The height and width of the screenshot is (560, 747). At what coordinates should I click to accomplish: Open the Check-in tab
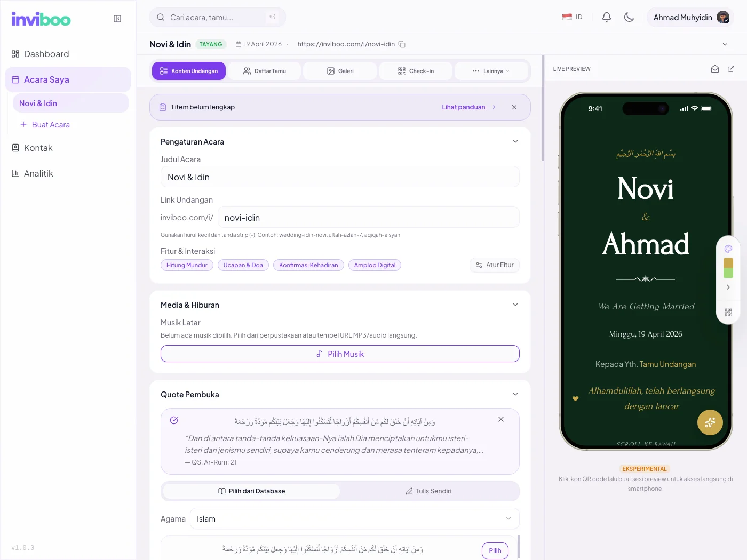point(416,71)
